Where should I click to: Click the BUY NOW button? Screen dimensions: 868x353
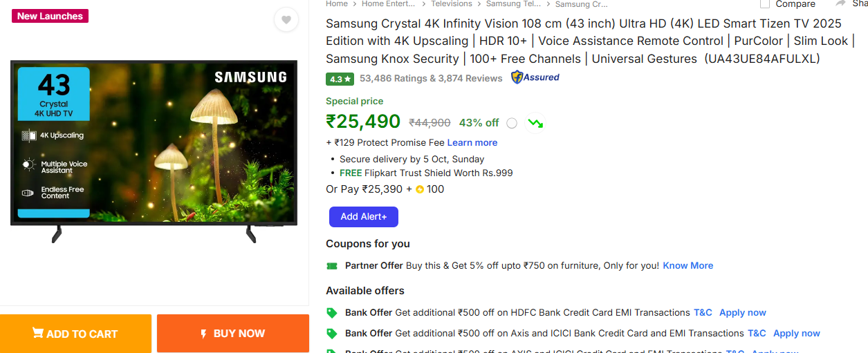click(x=233, y=334)
